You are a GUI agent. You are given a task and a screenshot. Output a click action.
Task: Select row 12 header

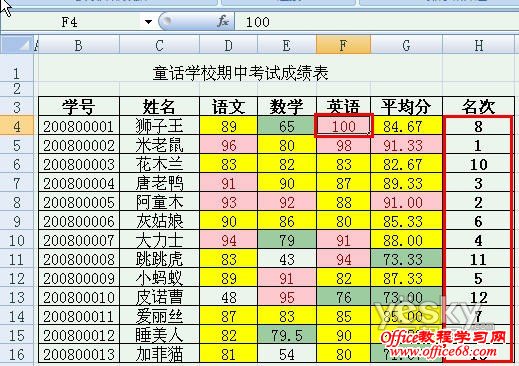click(17, 277)
